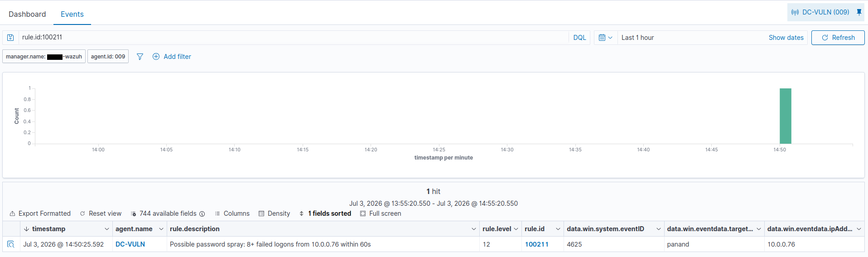Click the target user value panand
This screenshot has width=868, height=257.
click(678, 244)
